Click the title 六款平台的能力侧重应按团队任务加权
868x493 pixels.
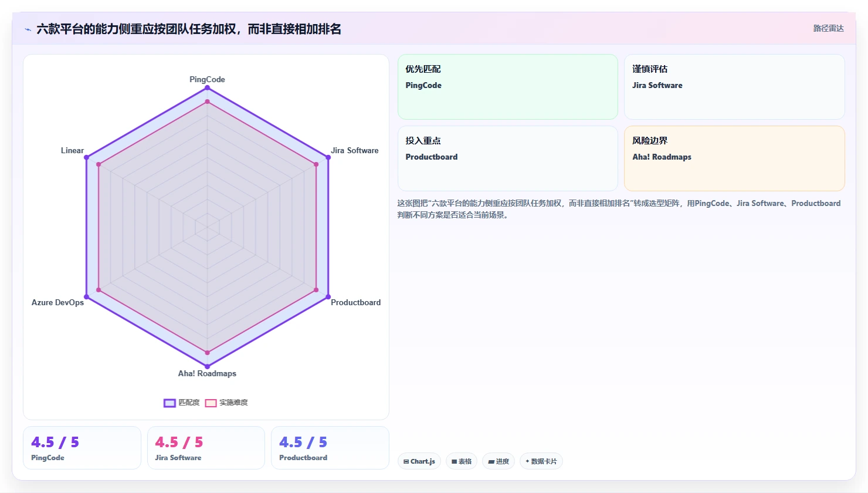(189, 29)
